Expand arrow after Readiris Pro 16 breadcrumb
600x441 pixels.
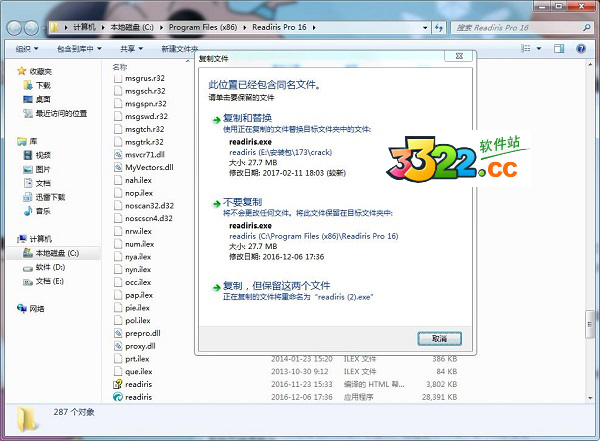tap(314, 28)
